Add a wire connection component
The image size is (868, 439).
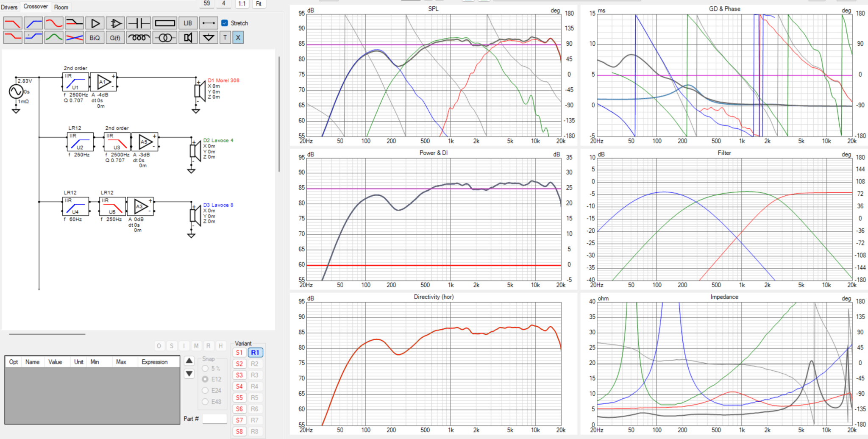[x=209, y=23]
